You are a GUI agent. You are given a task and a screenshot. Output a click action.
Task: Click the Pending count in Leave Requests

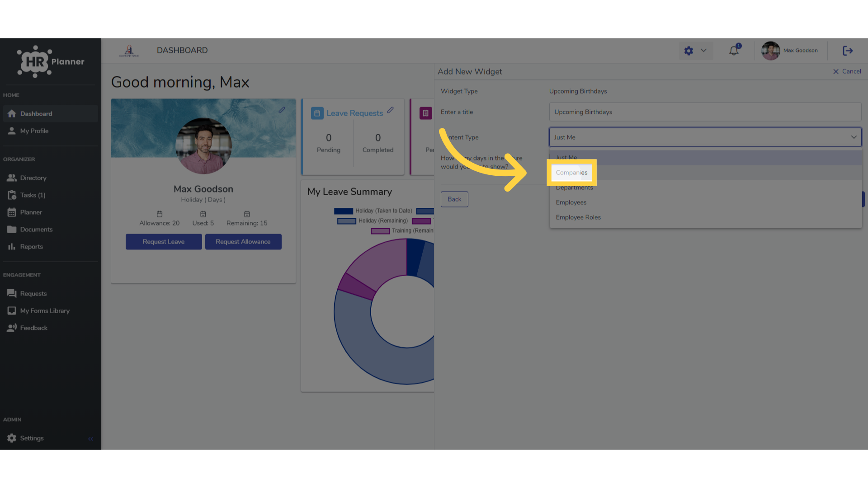click(329, 138)
